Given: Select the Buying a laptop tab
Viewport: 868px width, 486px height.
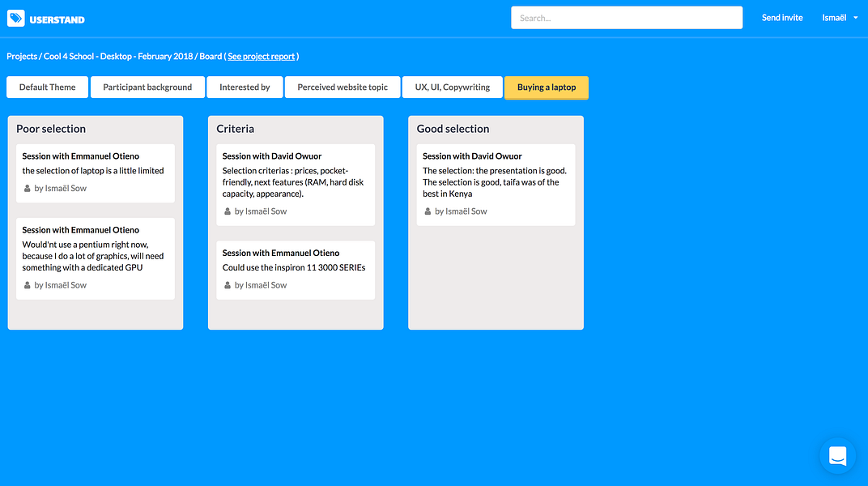Looking at the screenshot, I should [x=547, y=87].
